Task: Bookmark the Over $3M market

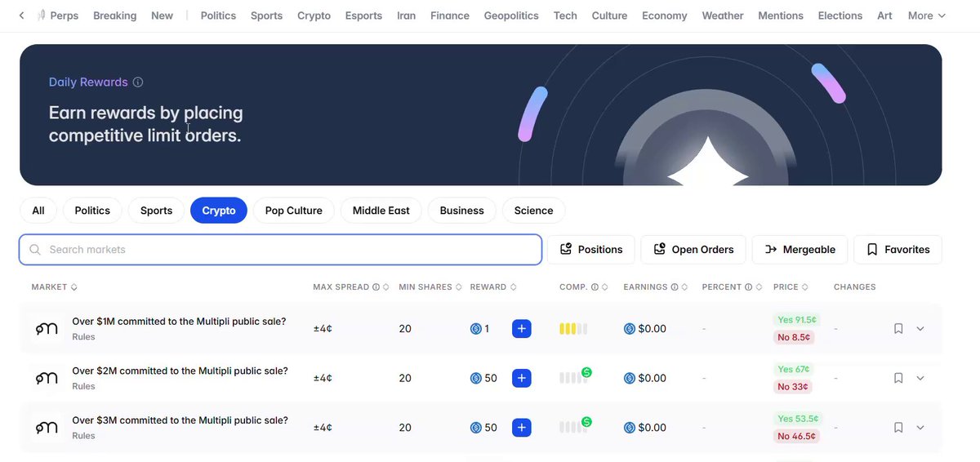Action: [x=898, y=428]
